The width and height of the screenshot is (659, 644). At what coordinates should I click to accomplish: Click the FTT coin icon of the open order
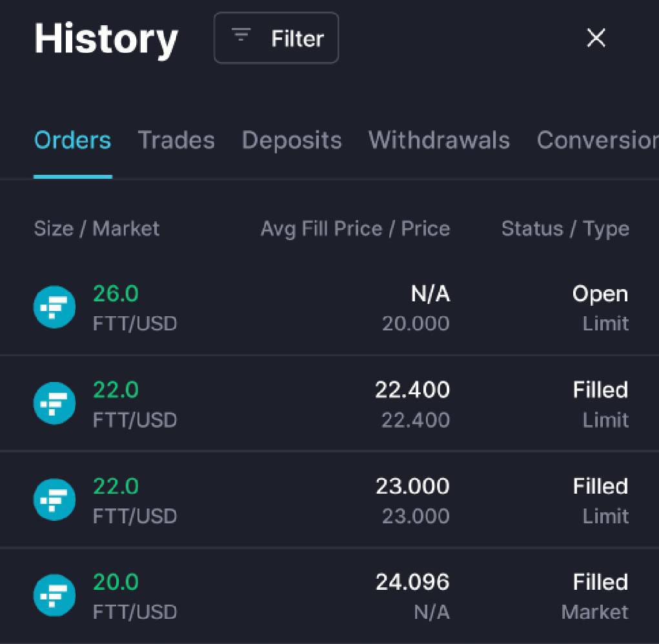[55, 307]
